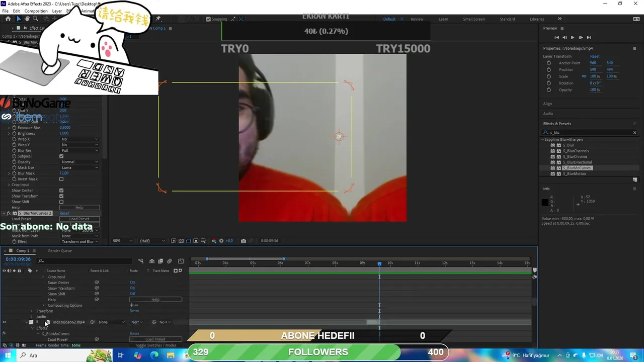Open the Preview panel menu
644x362 pixels.
[x=562, y=28]
